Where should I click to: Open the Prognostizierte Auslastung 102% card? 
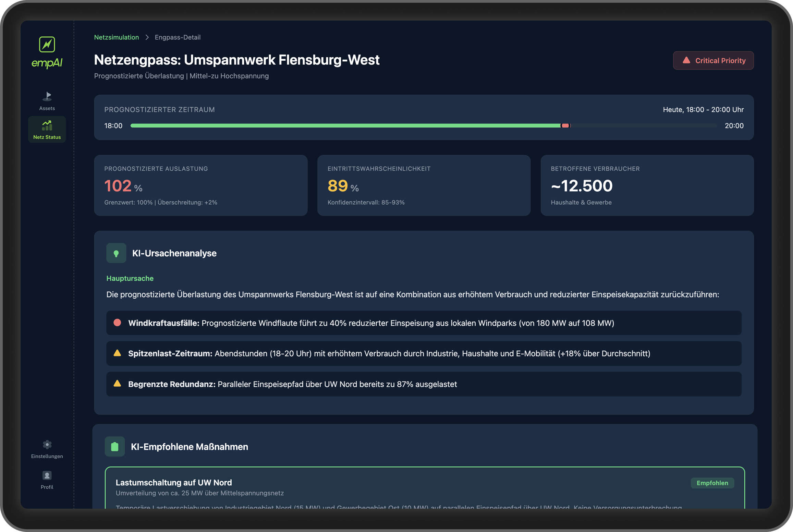(200, 185)
